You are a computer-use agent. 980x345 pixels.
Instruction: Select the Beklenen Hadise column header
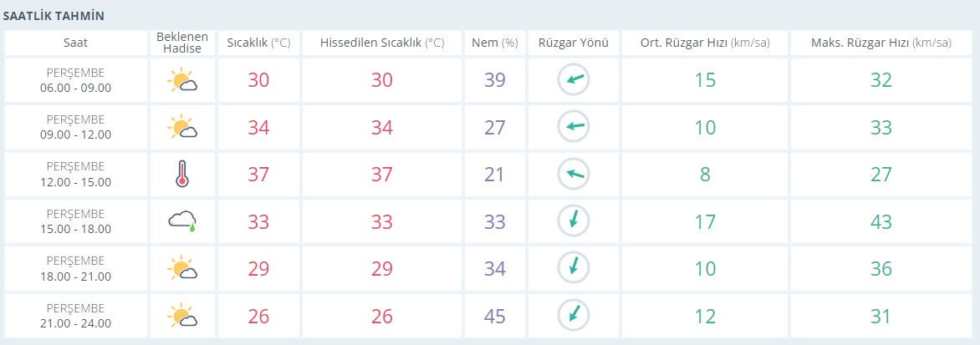[x=182, y=43]
